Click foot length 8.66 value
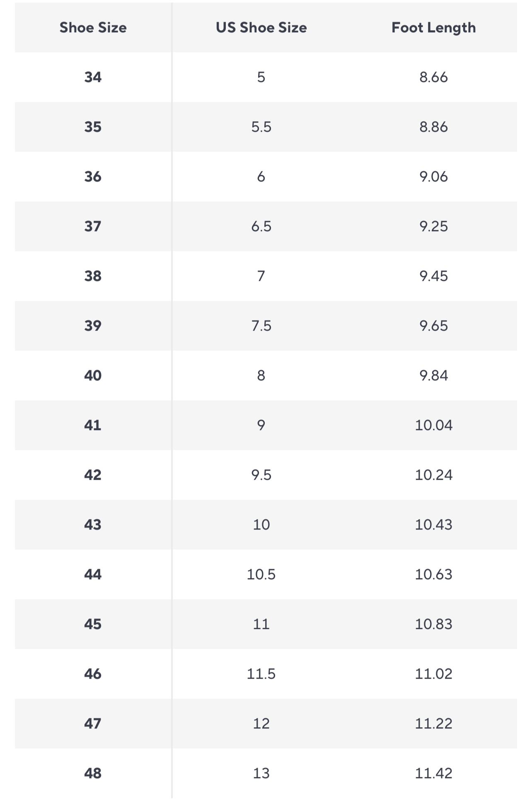The height and width of the screenshot is (801, 532). (x=434, y=77)
